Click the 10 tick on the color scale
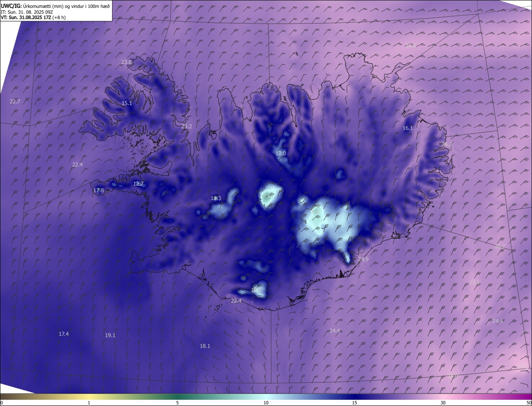 266,403
